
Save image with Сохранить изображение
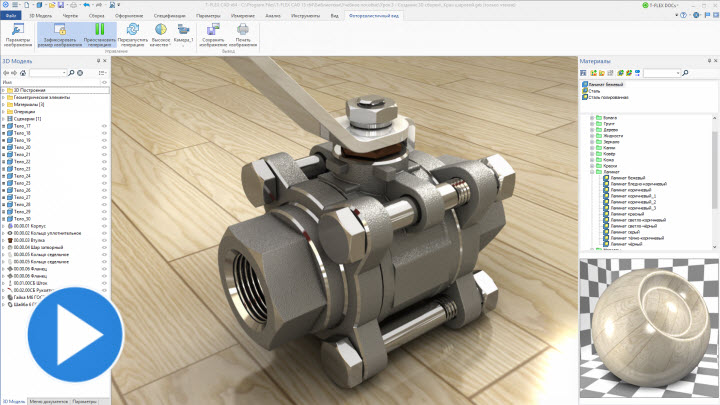pos(213,35)
